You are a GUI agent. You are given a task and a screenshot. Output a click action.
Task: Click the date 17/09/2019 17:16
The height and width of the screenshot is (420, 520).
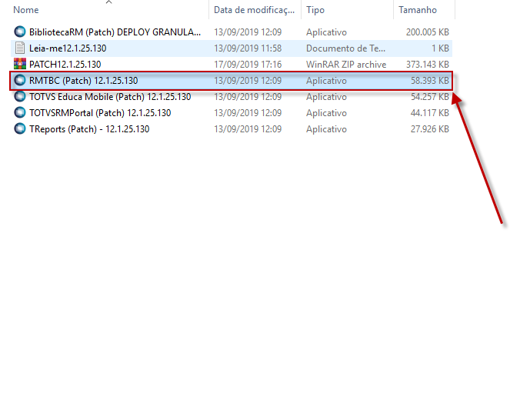(248, 65)
